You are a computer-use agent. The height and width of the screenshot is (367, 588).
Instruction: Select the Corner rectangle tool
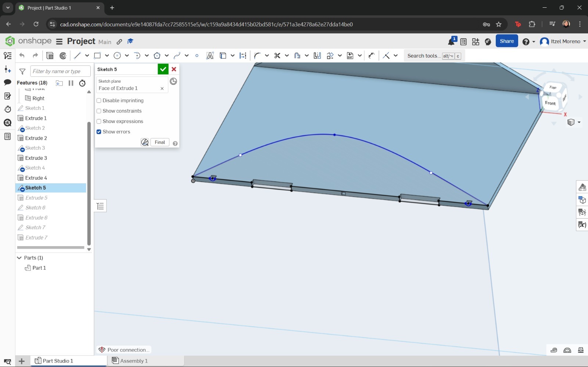pyautogui.click(x=97, y=55)
